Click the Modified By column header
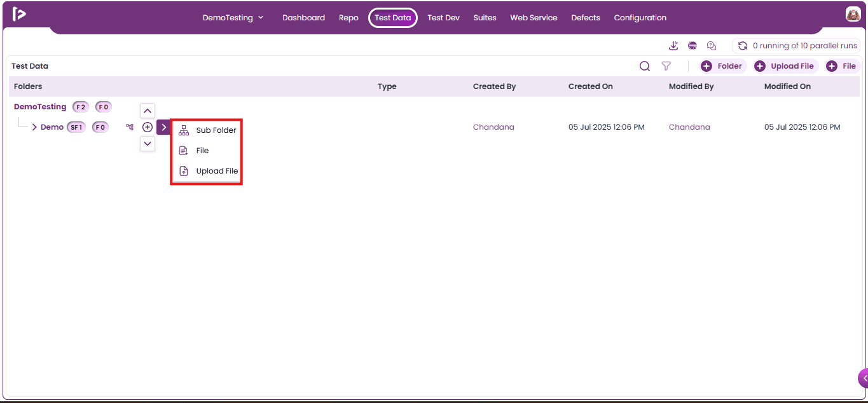Image resolution: width=868 pixels, height=403 pixels. pos(691,86)
